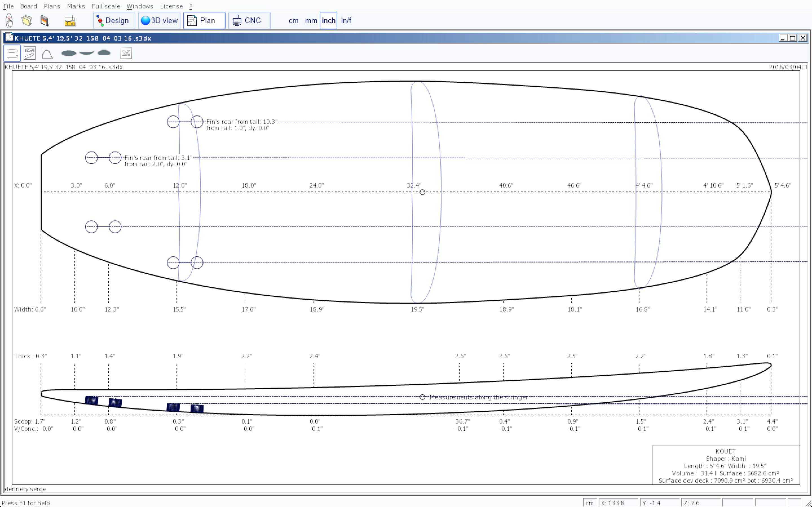Click the rocker template silhouette icon
Viewport: 812px width, 507px height.
click(87, 53)
